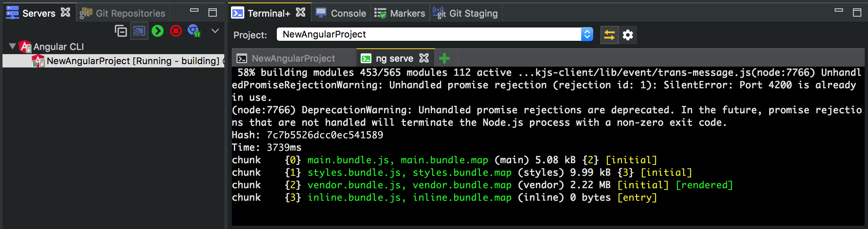
Task: Click the 'Project:' label
Action: click(250, 35)
